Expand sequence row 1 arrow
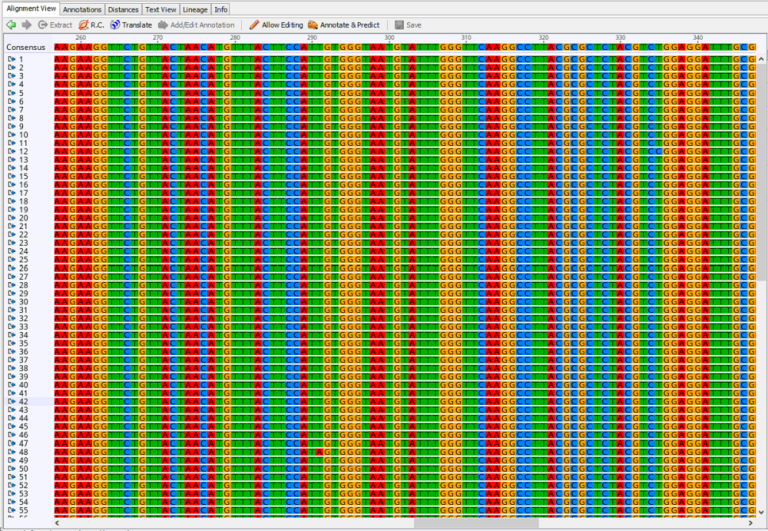 [x=11, y=60]
